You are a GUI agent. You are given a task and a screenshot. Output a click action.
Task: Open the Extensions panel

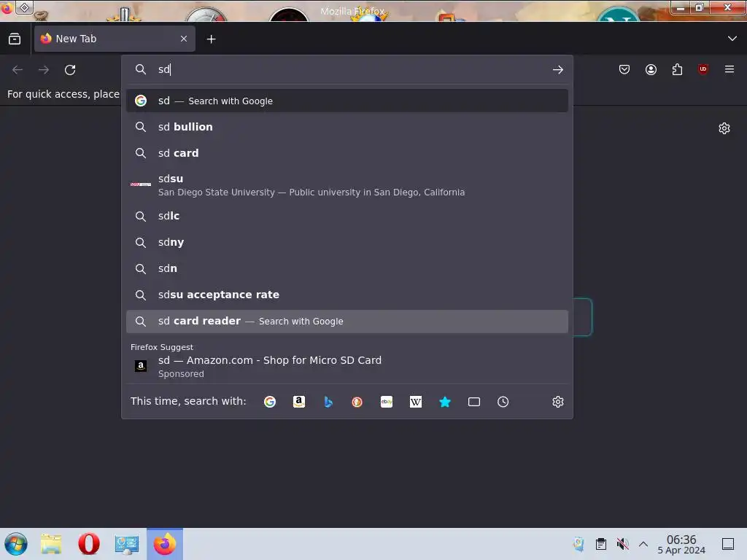click(677, 69)
